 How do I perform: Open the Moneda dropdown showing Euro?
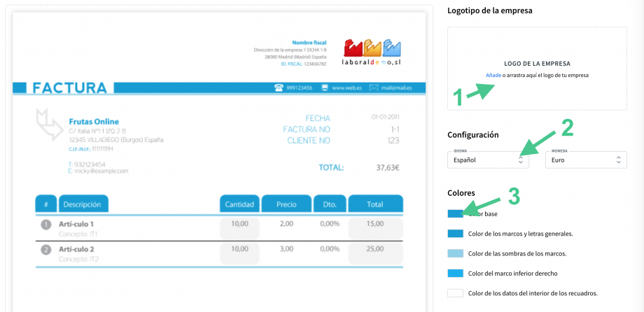[x=586, y=159]
